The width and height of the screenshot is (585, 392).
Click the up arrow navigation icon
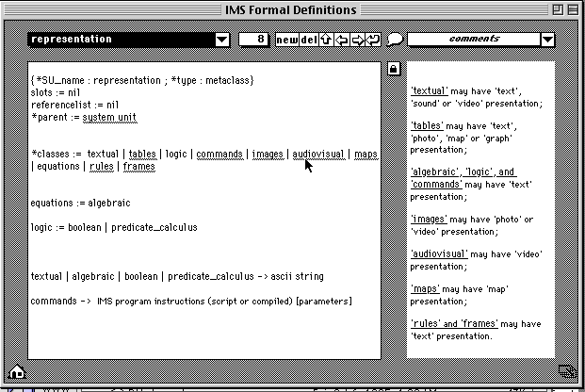[326, 40]
